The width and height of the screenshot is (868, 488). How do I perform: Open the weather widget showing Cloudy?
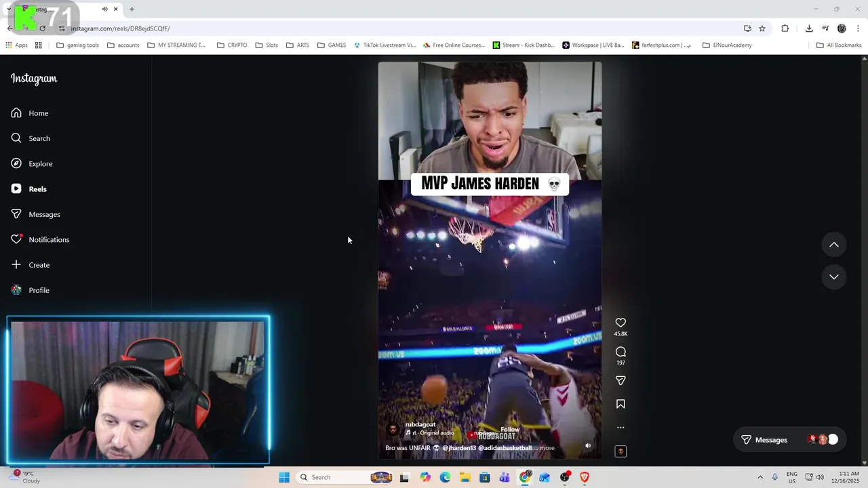coord(26,477)
